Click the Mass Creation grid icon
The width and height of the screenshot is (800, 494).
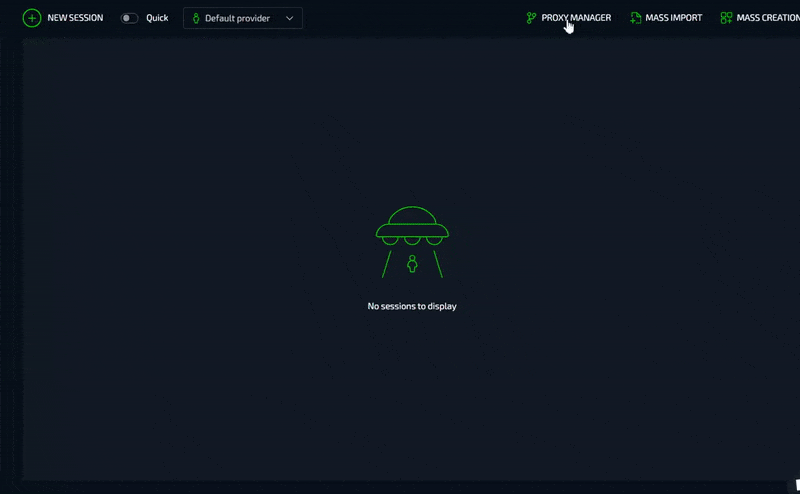(727, 18)
